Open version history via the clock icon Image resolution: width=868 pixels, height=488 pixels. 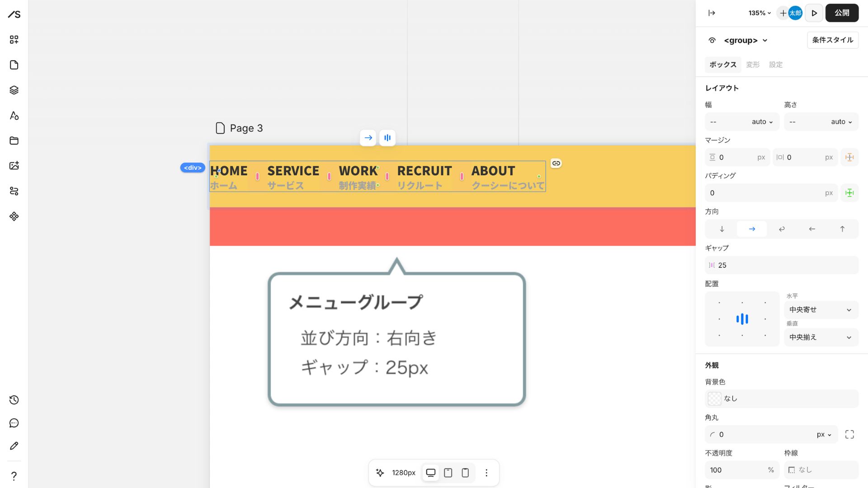(14, 400)
